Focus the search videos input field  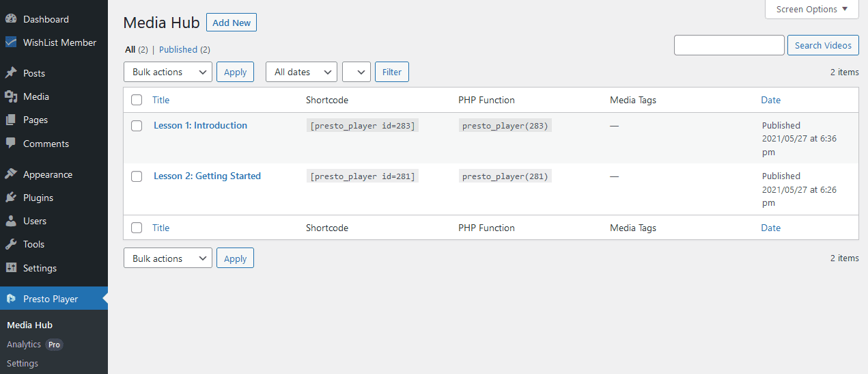coord(729,45)
